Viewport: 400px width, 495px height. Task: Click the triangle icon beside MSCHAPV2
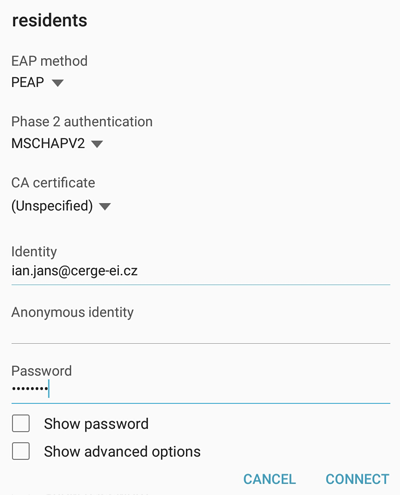(97, 144)
